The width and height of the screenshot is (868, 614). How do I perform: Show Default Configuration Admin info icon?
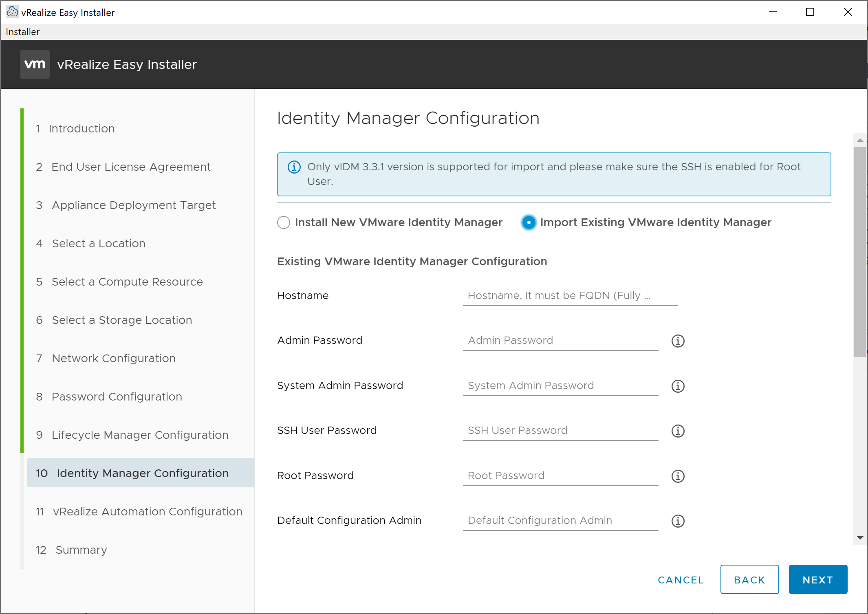[678, 521]
